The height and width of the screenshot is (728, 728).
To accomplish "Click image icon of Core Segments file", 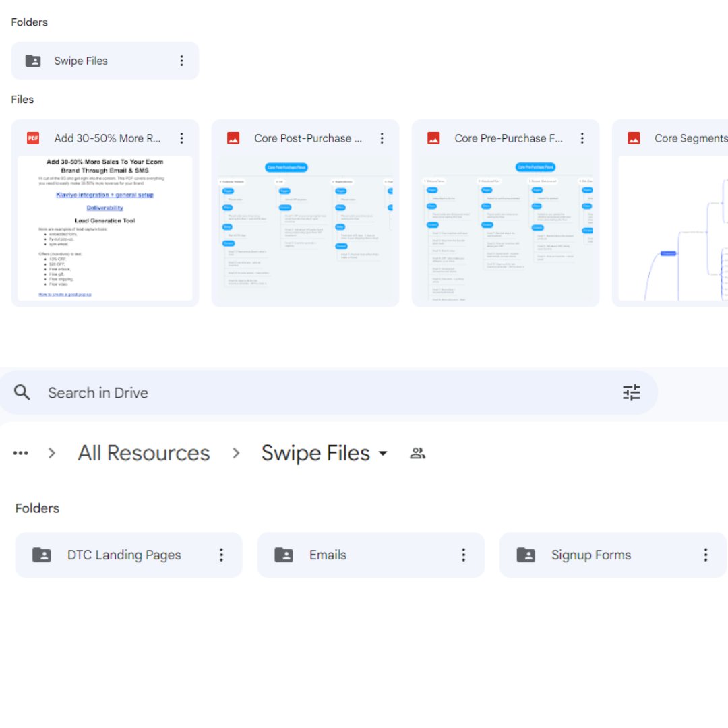I will [x=633, y=138].
